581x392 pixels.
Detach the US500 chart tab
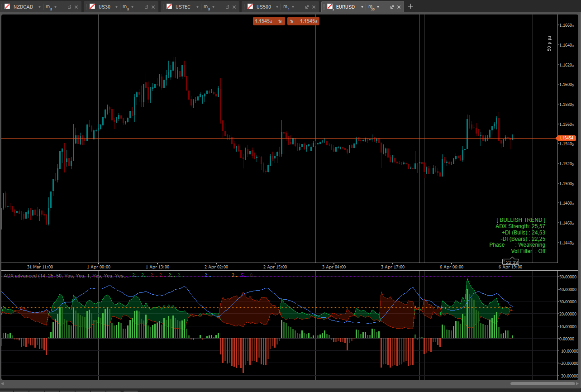tap(307, 7)
